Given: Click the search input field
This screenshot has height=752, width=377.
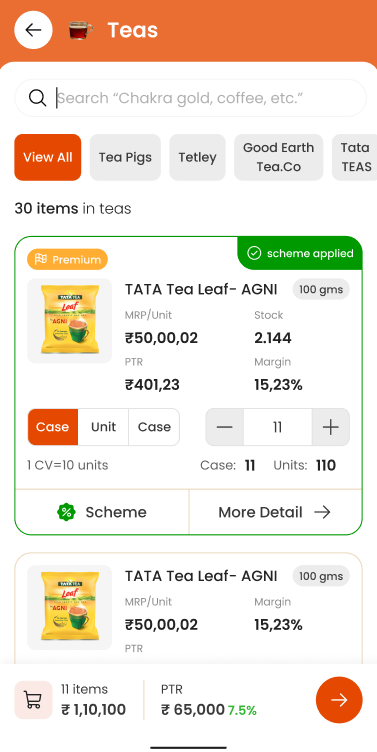Looking at the screenshot, I should pos(190,98).
